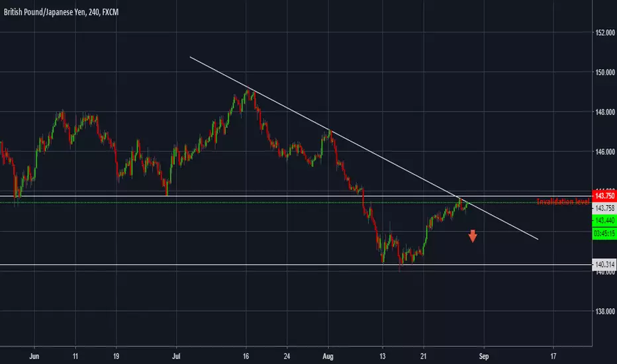Screen dimensions: 617x364
Task: Click the 24 date label on time axis
Action: [x=287, y=357]
